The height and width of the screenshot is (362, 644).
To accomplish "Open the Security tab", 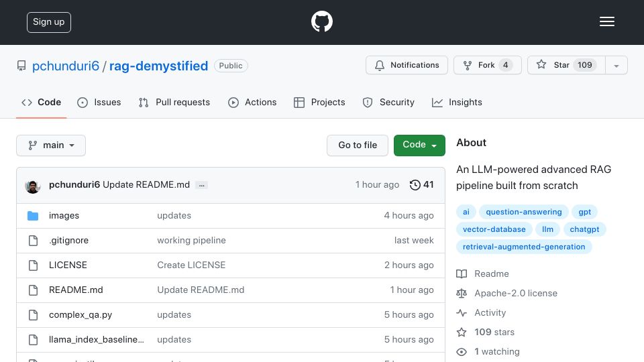I will point(388,102).
